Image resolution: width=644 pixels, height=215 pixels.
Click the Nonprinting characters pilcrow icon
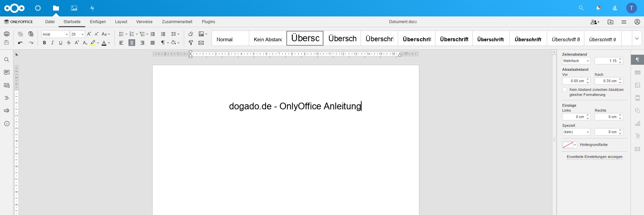163,43
